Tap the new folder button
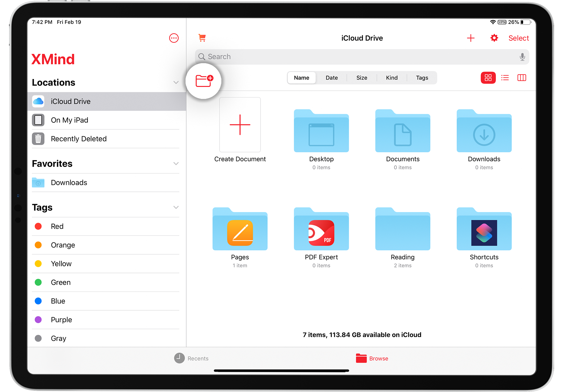This screenshot has width=563, height=392. click(204, 81)
